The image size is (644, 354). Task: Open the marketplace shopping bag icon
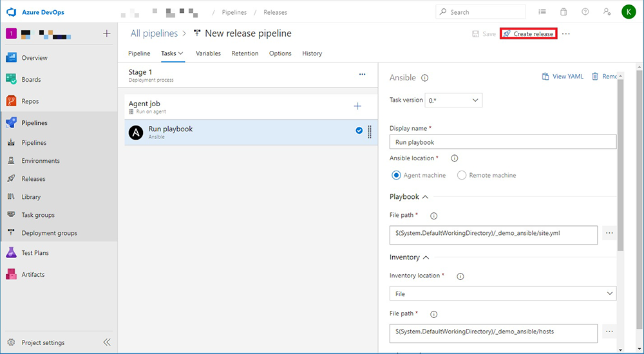(563, 12)
